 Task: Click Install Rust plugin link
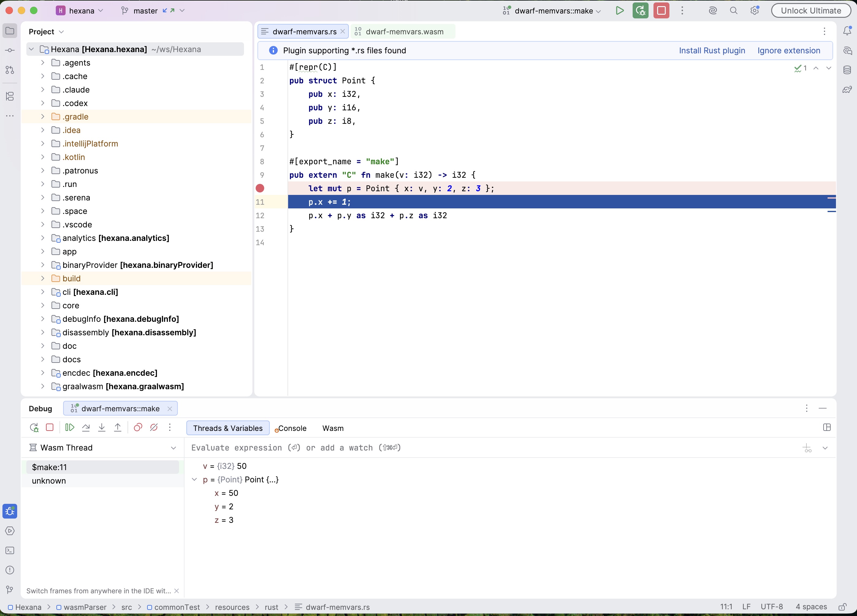(x=712, y=51)
